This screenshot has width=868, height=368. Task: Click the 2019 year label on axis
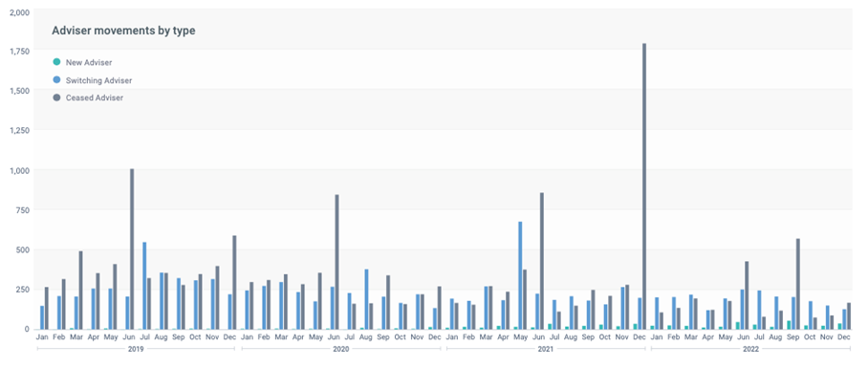click(x=136, y=349)
